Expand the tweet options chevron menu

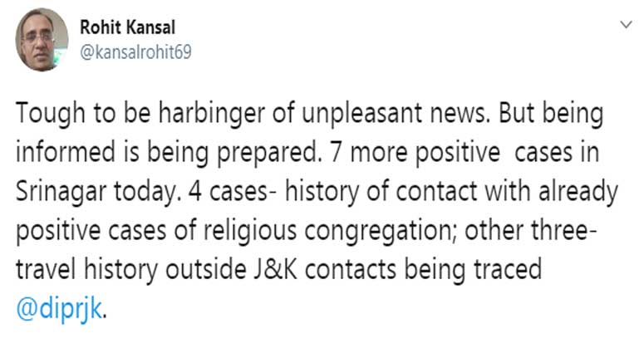coord(626,25)
